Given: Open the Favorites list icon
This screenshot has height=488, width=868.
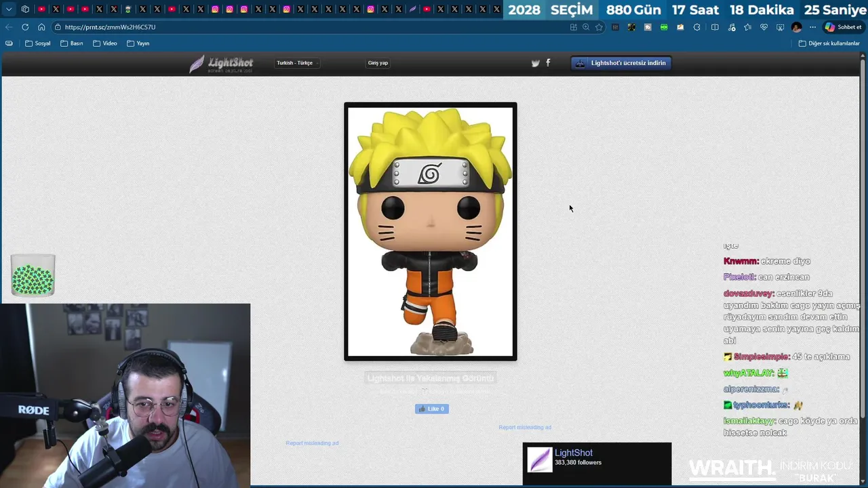Looking at the screenshot, I should click(747, 27).
